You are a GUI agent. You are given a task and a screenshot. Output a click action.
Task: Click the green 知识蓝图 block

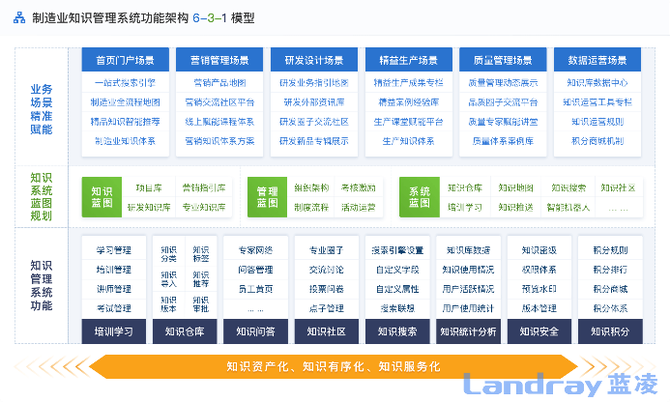102,197
